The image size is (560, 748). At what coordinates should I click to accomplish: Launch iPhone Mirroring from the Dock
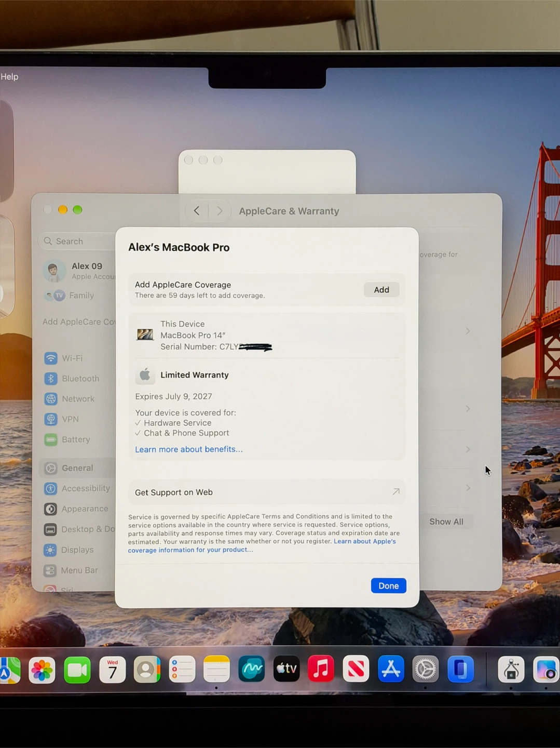coord(461,669)
